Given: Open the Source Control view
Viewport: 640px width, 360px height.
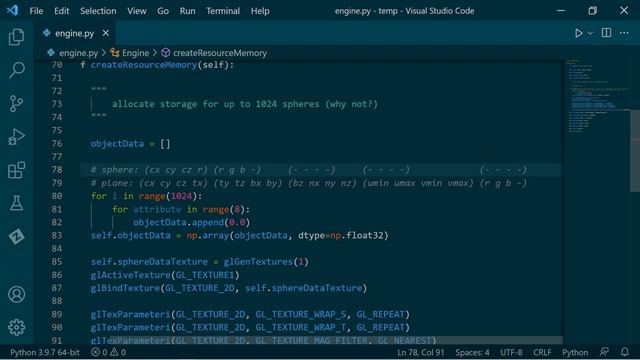Looking at the screenshot, I should tap(16, 104).
